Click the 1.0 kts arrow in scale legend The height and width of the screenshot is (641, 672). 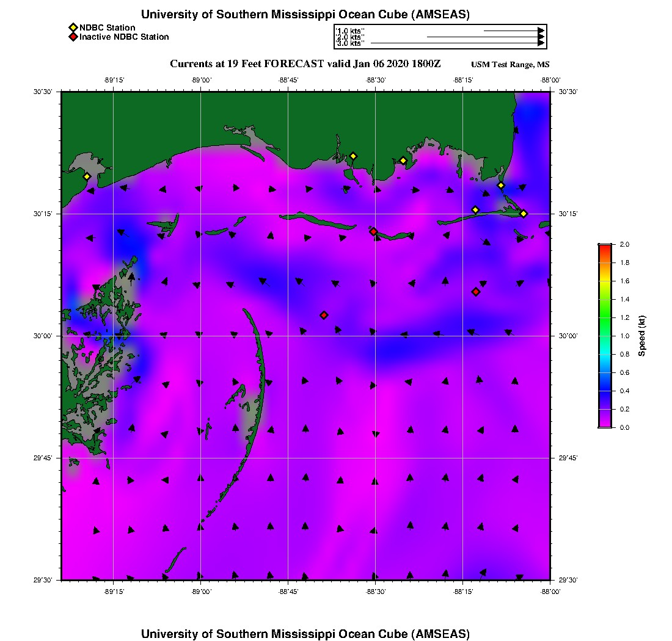point(513,30)
